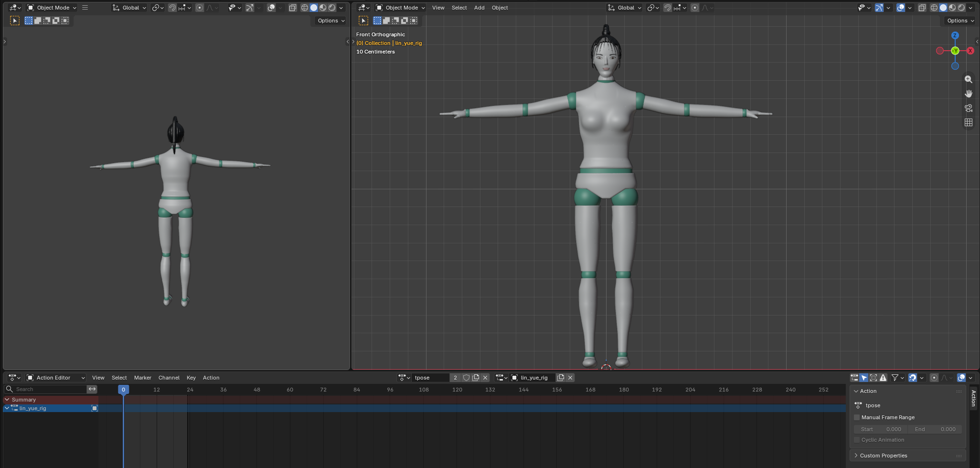Click the tweak select tool in right viewport
Screen dimensions: 980x468
[363, 21]
